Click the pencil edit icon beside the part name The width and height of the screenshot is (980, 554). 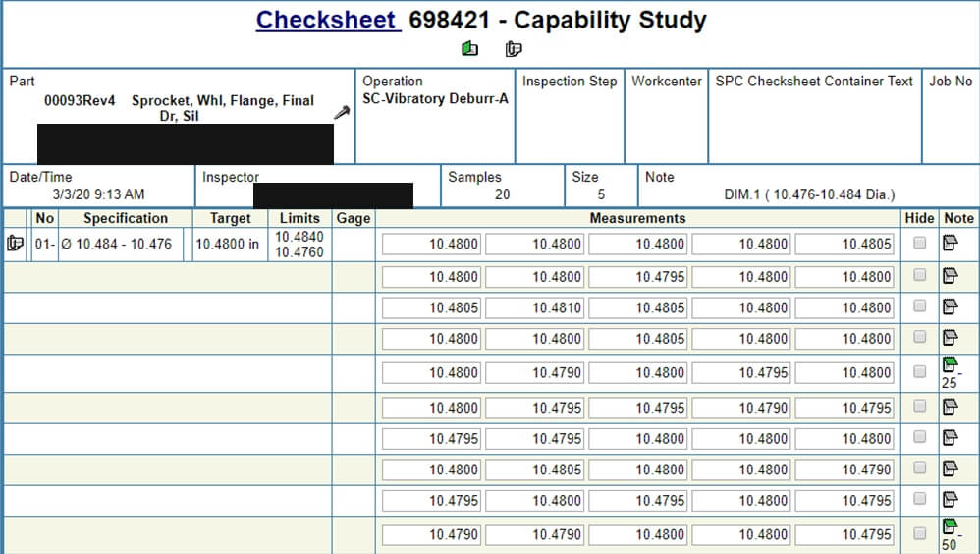click(x=341, y=113)
